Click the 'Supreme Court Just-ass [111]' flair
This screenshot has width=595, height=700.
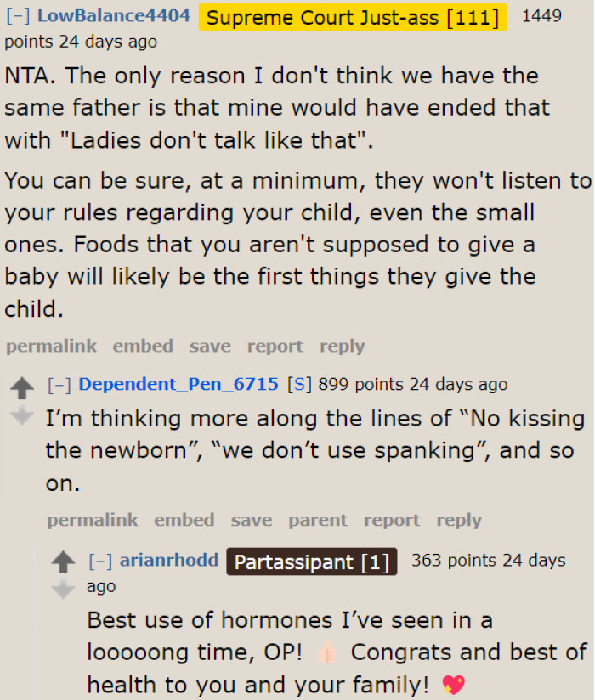(352, 17)
